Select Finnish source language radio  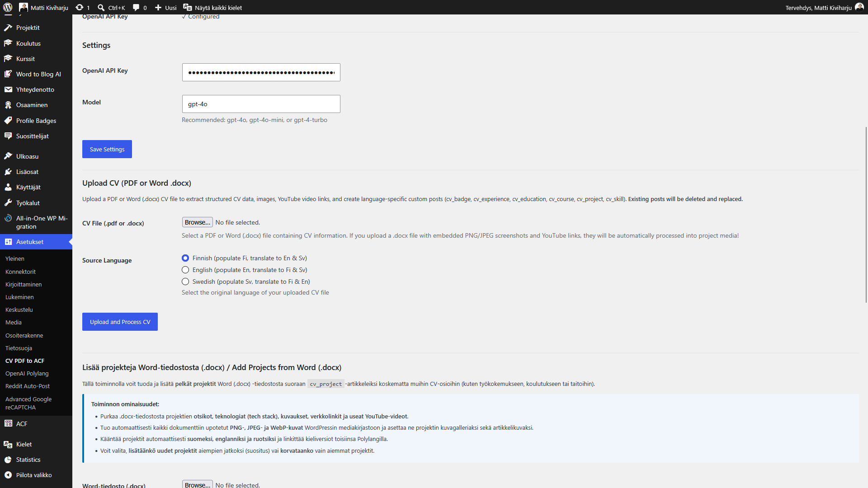[x=185, y=258]
